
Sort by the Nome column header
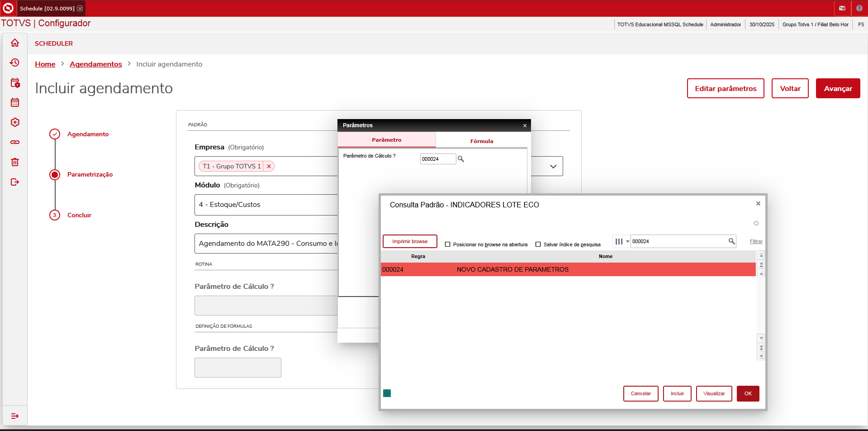606,256
